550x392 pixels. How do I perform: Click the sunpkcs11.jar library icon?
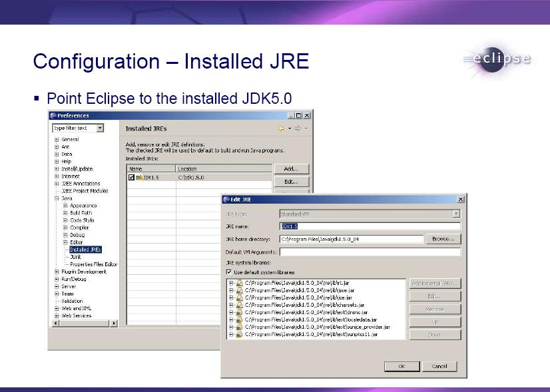(x=240, y=335)
